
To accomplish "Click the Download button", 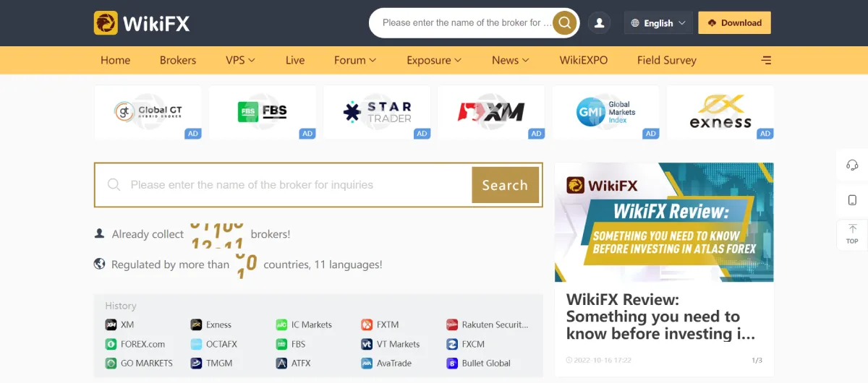I will coord(734,22).
